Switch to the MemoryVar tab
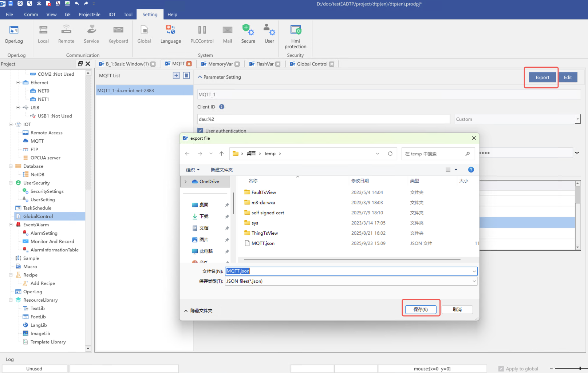588x373 pixels. 220,64
